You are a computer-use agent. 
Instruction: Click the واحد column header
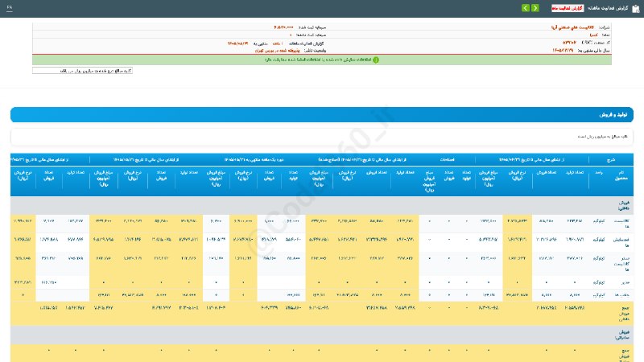tap(599, 173)
